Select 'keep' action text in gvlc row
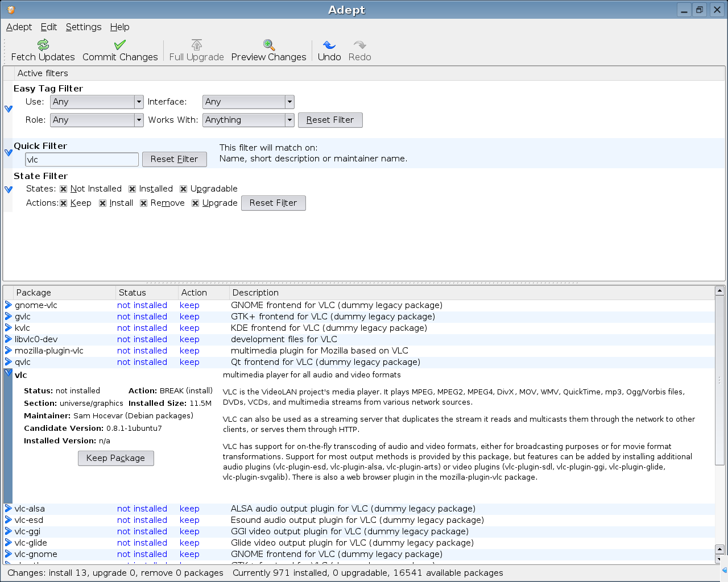This screenshot has width=728, height=582. [x=189, y=317]
